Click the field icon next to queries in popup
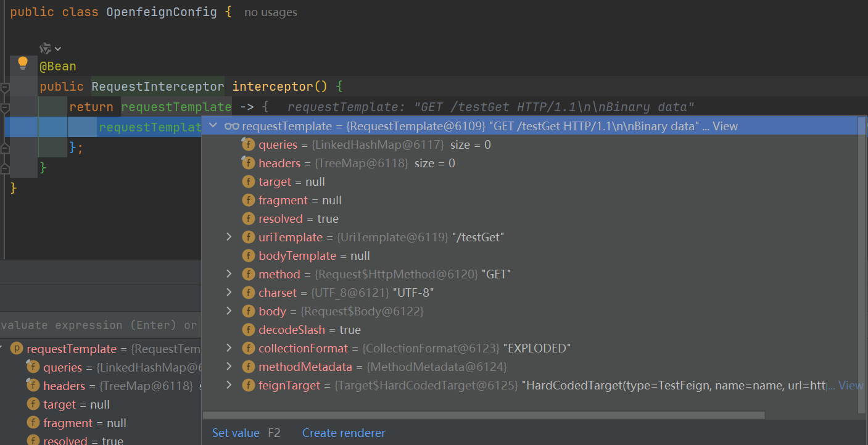 click(248, 144)
